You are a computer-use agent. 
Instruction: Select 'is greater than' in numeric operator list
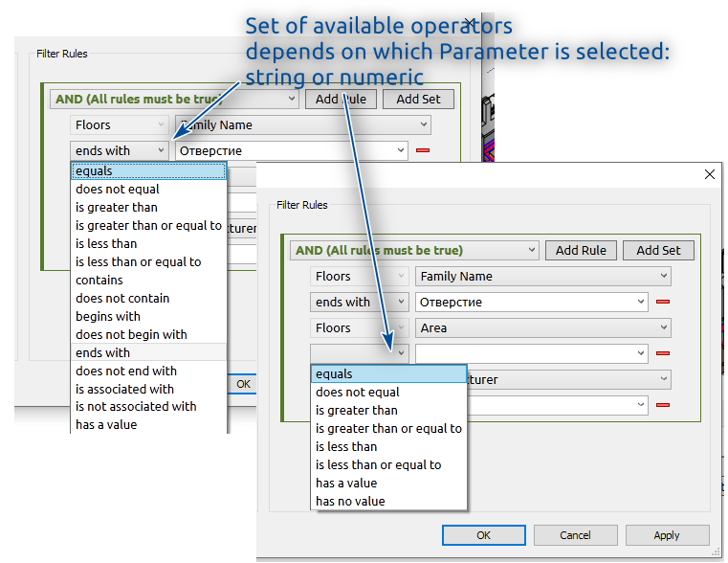(388, 410)
